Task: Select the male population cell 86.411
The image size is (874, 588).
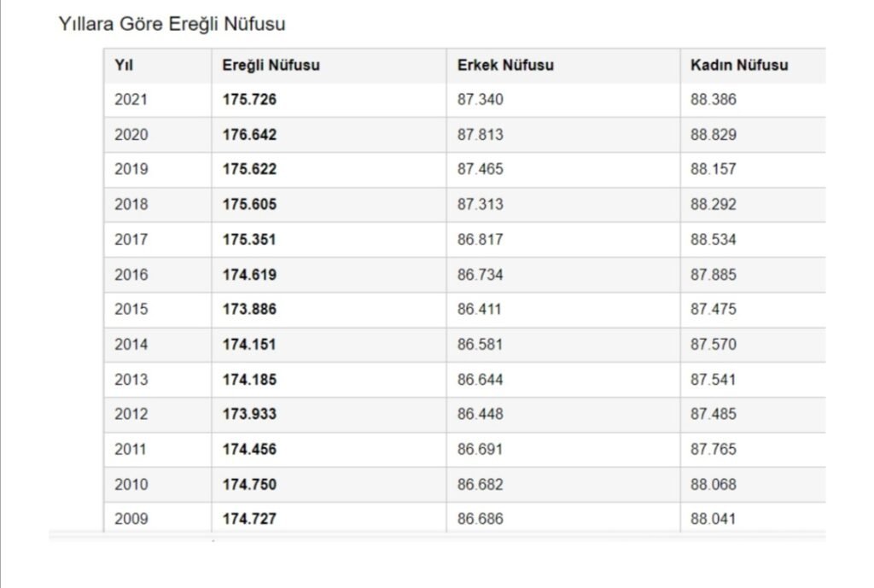Action: [x=480, y=309]
